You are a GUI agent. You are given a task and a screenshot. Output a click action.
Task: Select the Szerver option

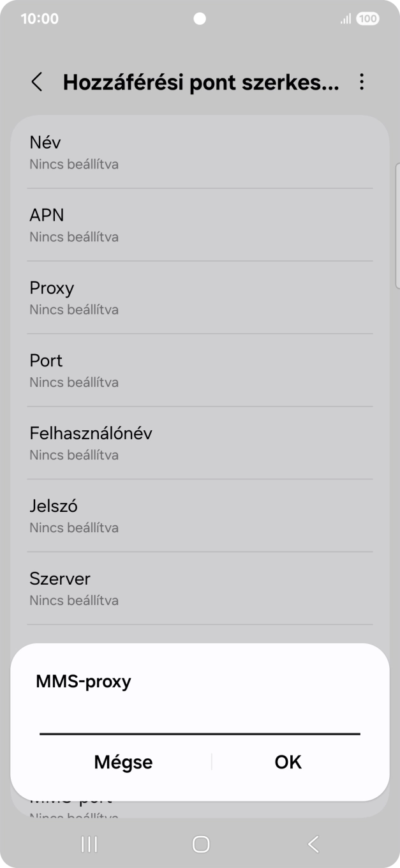click(200, 588)
